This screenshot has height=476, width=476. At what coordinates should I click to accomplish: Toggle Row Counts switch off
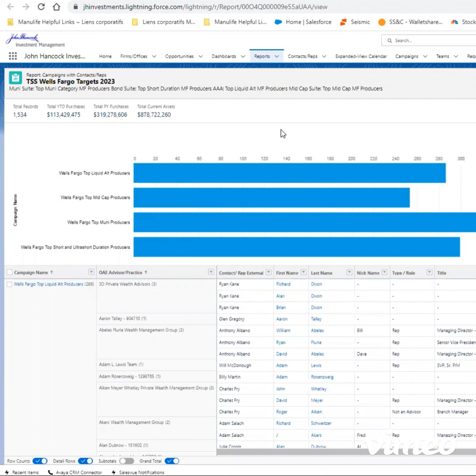coord(40,461)
